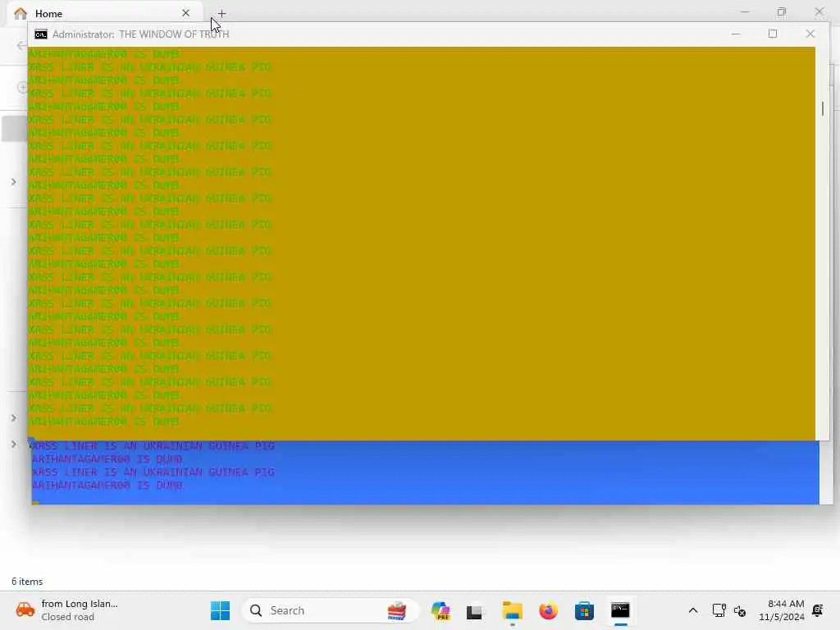Open the Windows Start menu
The height and width of the screenshot is (630, 840).
pyautogui.click(x=220, y=610)
